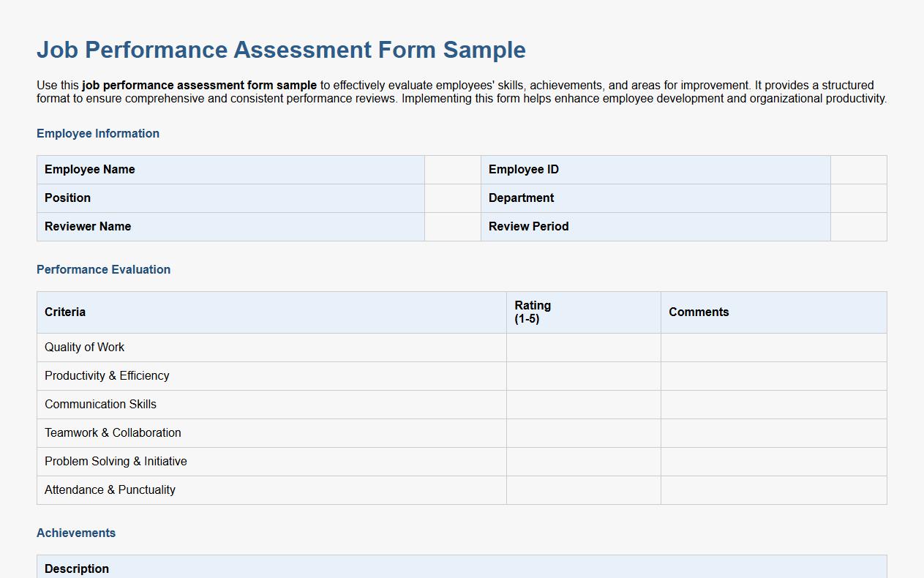Click the Employee ID input cell
This screenshot has height=578, width=924.
[x=857, y=169]
